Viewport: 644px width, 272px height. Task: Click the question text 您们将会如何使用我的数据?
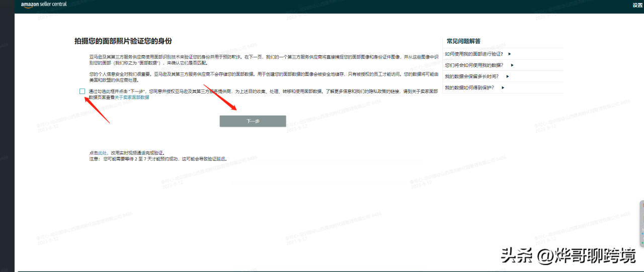click(x=475, y=65)
